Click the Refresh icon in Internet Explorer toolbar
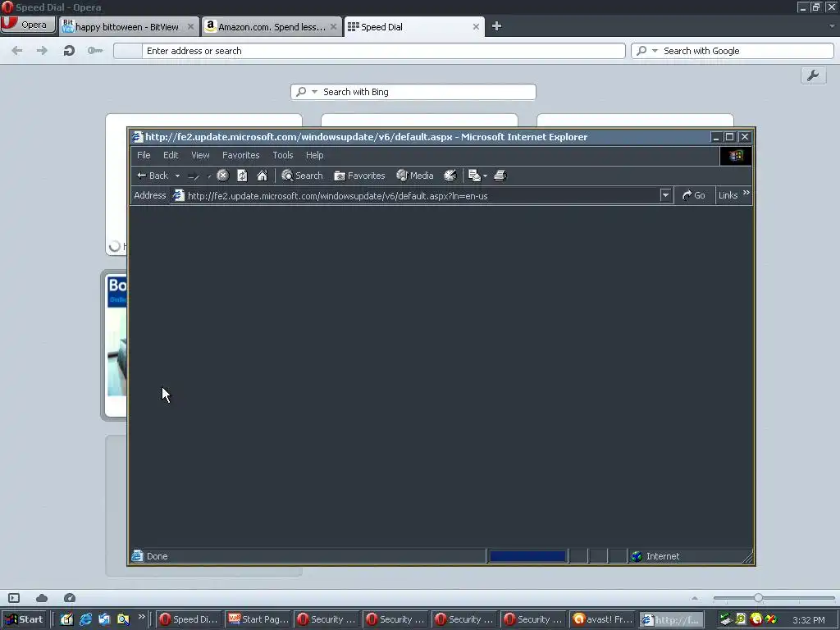The image size is (840, 630). pyautogui.click(x=242, y=176)
